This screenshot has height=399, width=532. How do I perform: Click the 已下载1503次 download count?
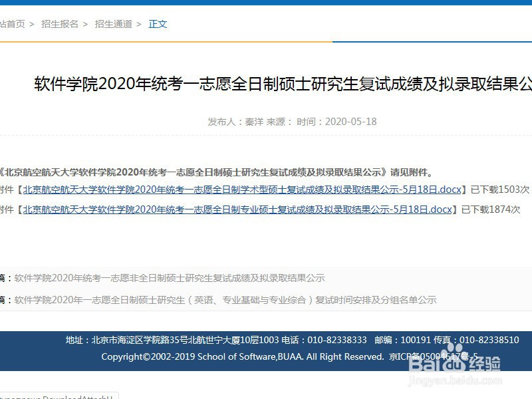coord(500,190)
